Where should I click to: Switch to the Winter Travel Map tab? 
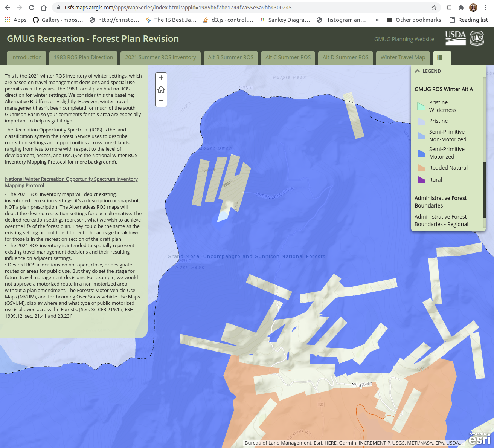403,58
